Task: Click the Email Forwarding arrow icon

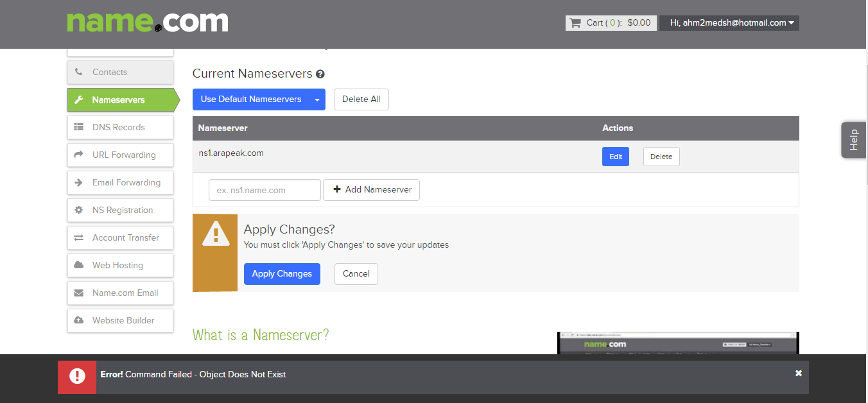Action: 79,182
